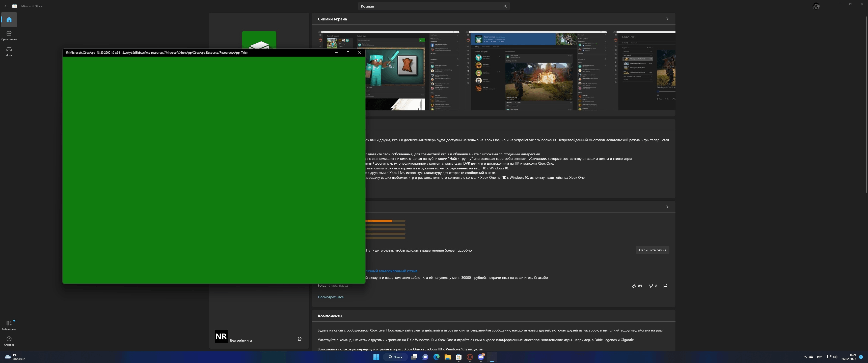Click the NR rating badge
Screen dimensions: 868x363
[221, 336]
